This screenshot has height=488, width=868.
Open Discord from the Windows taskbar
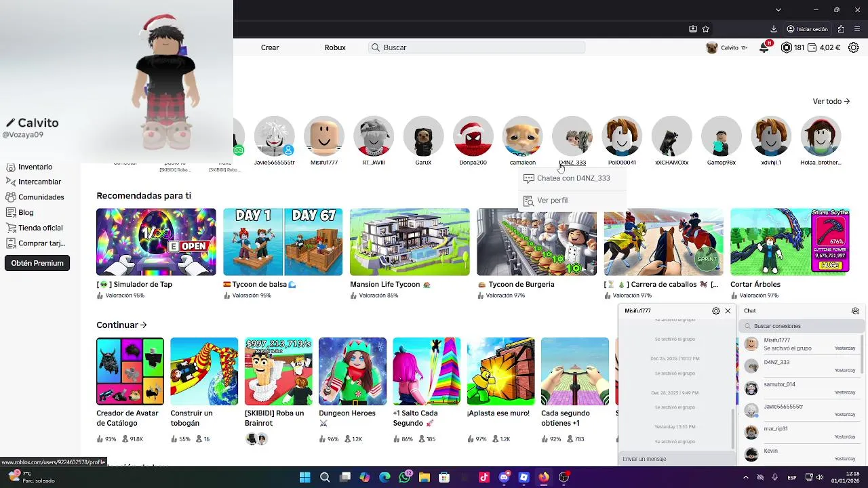click(504, 477)
